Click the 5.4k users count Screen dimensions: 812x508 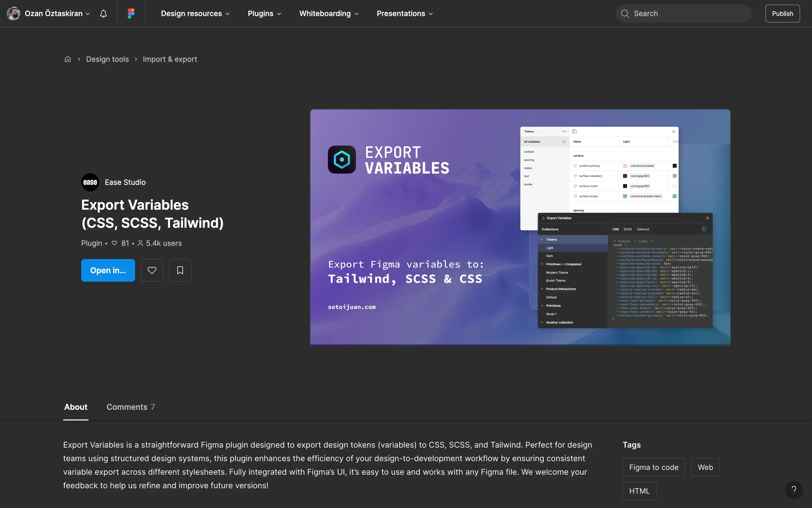point(160,243)
